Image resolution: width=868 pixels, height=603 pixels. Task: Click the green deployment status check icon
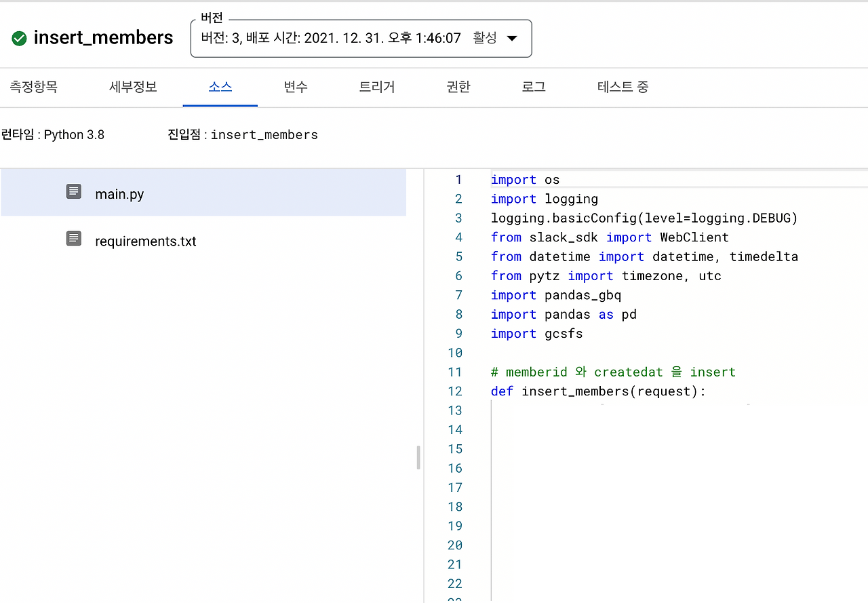click(x=20, y=38)
